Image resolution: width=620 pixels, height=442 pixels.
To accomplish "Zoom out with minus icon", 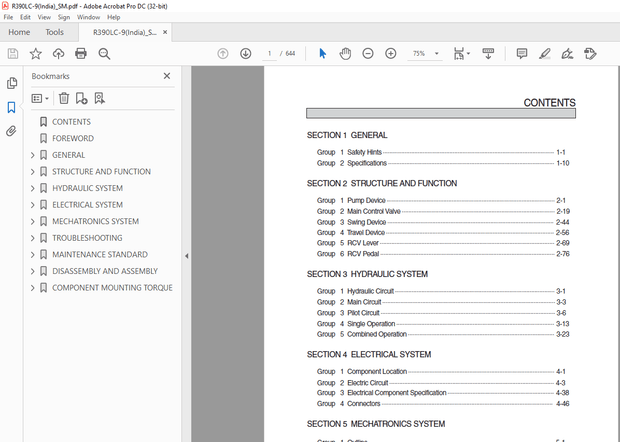I will point(368,53).
